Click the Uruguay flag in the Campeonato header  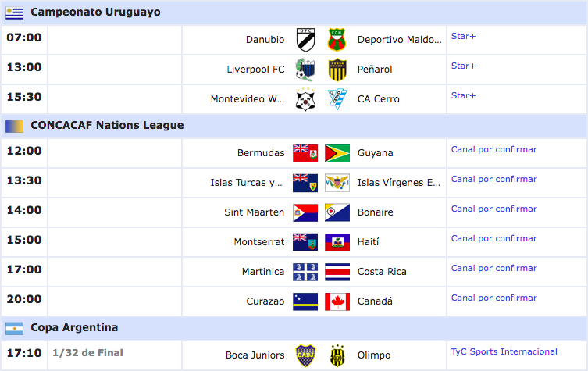pyautogui.click(x=15, y=12)
